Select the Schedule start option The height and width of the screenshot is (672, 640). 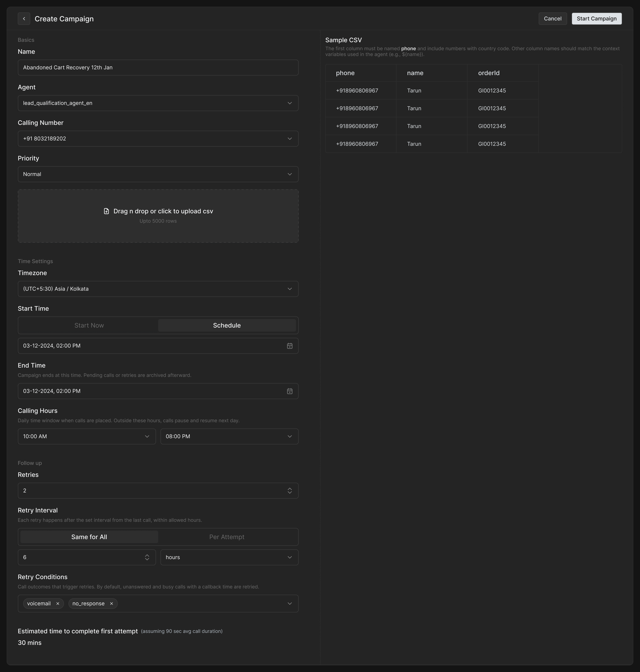pos(227,325)
